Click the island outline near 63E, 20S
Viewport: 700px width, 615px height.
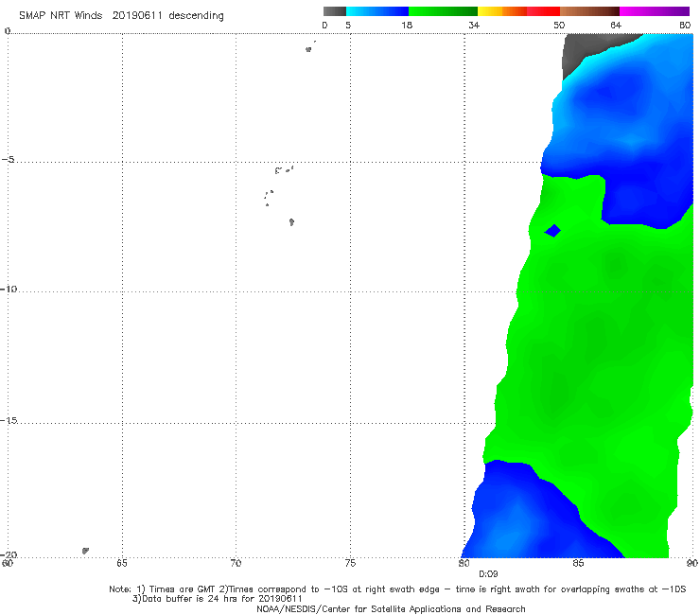pos(85,551)
